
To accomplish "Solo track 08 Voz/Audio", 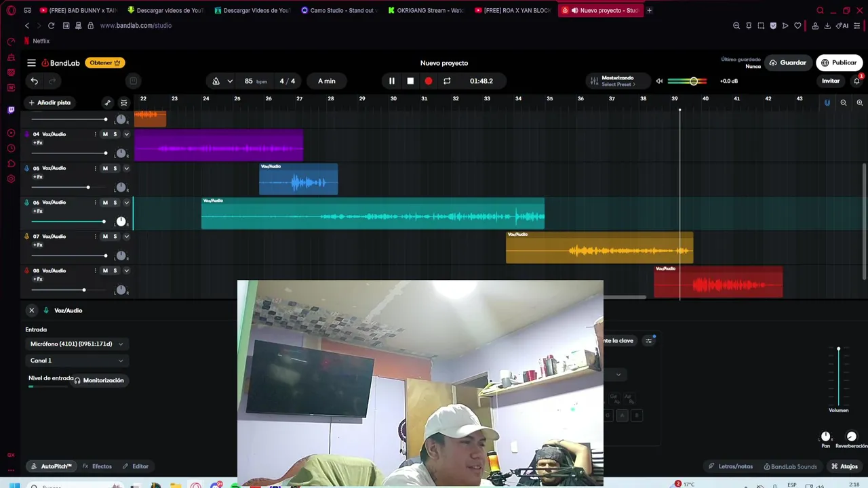I will 115,270.
